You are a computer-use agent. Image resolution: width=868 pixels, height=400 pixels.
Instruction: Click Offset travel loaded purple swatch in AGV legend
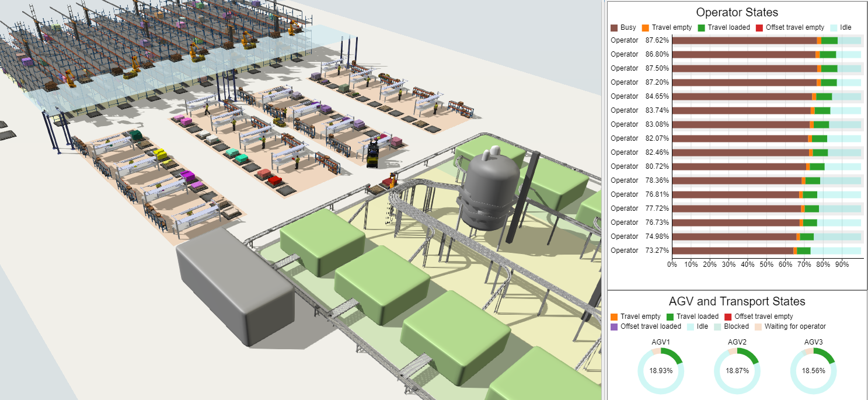click(x=613, y=326)
